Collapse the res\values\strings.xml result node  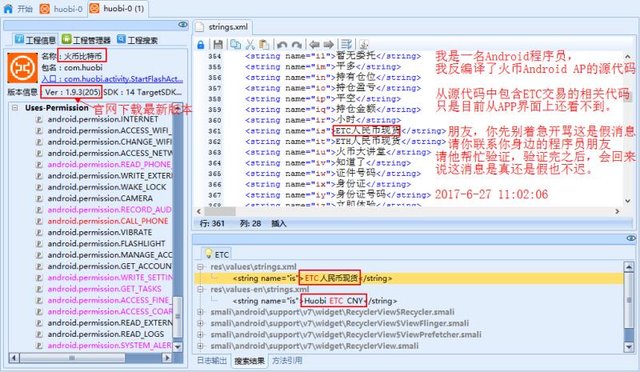200,267
